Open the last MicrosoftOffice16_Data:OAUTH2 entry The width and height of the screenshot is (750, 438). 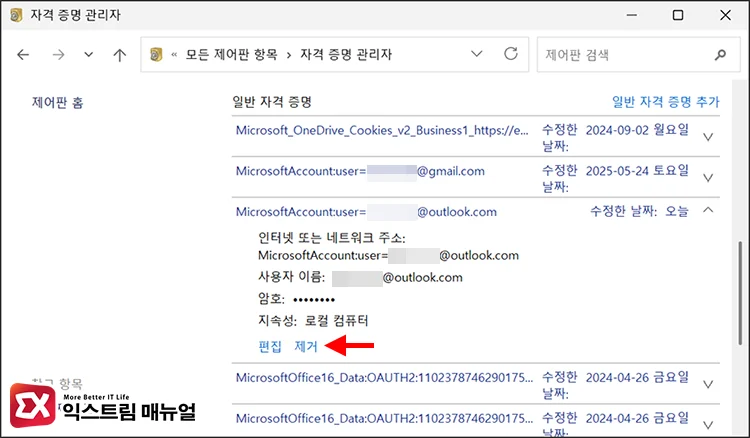(385, 418)
